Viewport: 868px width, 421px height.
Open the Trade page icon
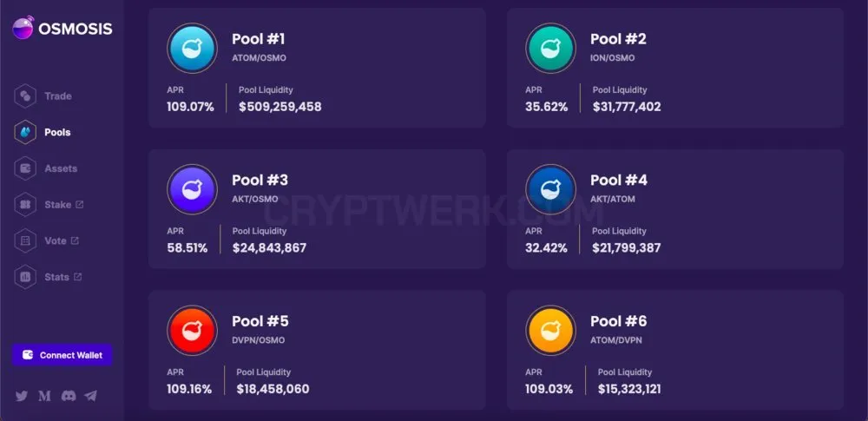point(25,95)
